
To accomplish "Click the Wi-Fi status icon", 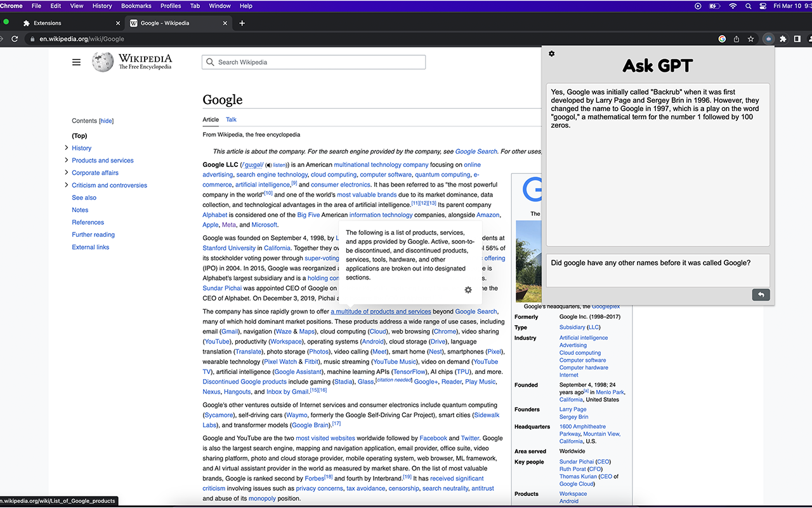I will (733, 6).
